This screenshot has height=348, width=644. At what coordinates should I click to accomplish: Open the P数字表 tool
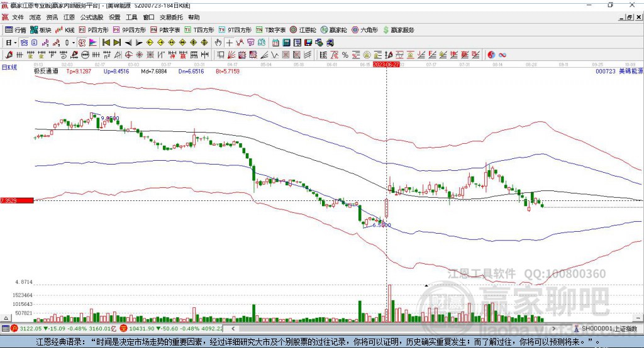pos(165,30)
